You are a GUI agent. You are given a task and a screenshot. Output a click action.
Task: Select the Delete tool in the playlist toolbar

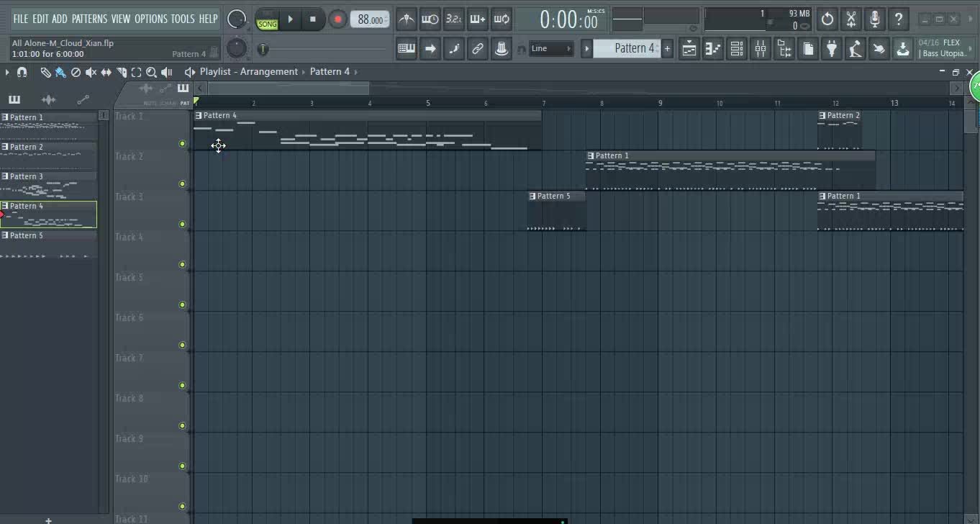[x=76, y=71]
